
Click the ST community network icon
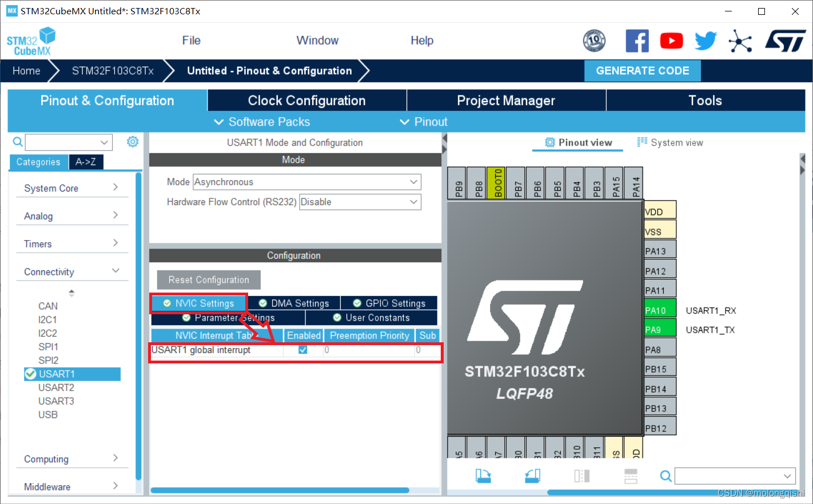(x=740, y=41)
